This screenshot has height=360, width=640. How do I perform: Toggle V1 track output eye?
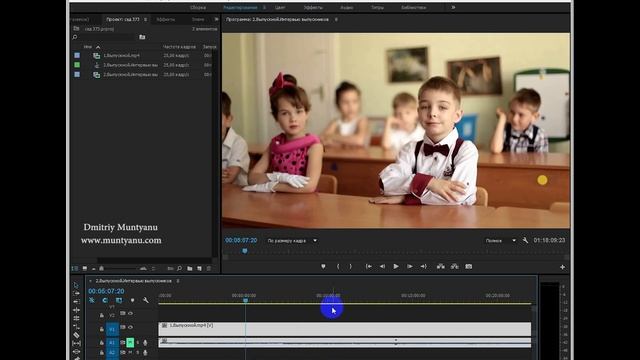131,327
